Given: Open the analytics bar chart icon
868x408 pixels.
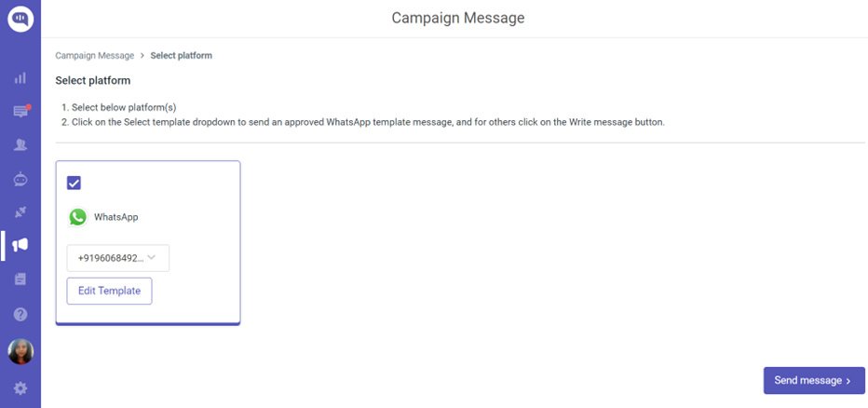Looking at the screenshot, I should [20, 78].
